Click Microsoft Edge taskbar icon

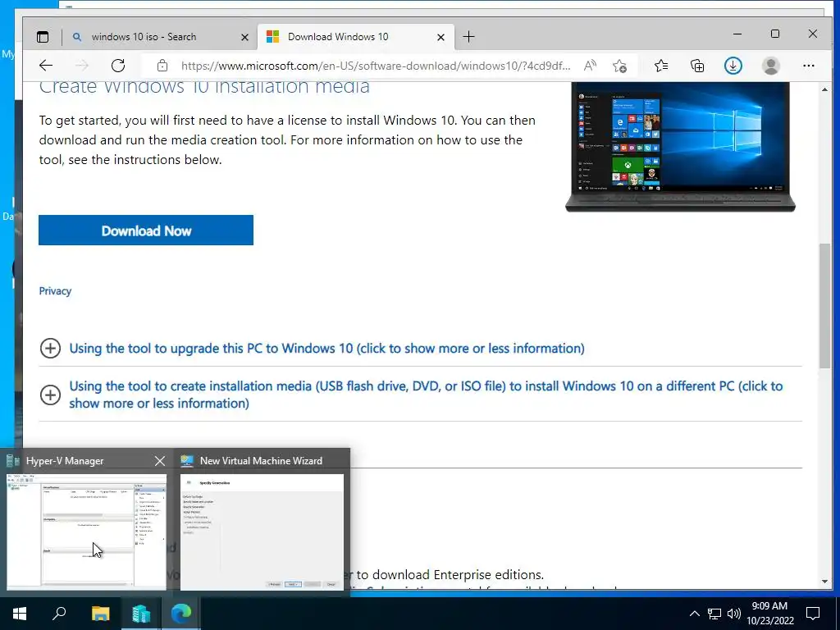point(181,614)
